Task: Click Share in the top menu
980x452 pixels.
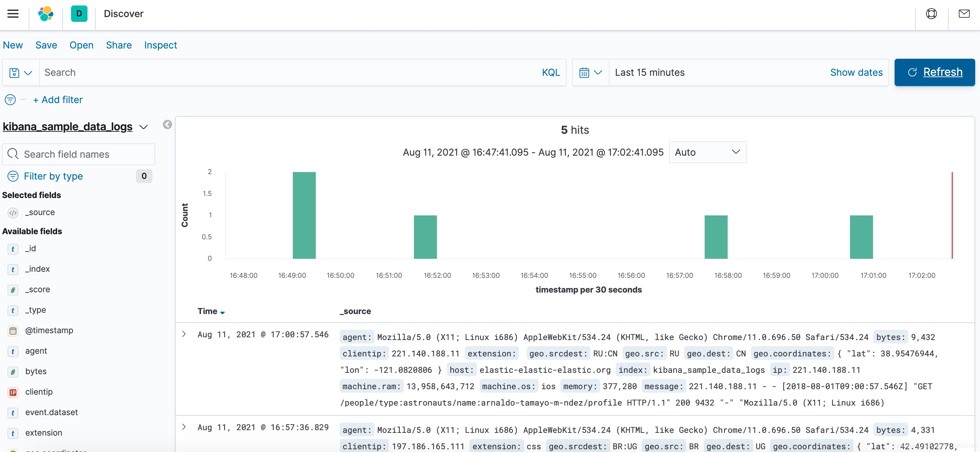Action: click(x=119, y=45)
